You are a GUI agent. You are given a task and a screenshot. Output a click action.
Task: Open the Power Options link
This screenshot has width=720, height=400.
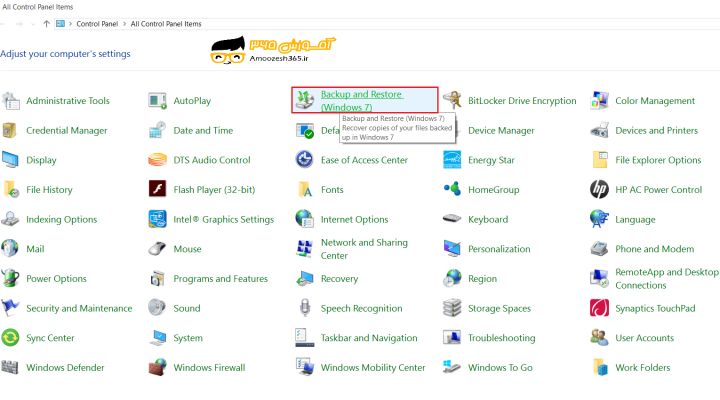56,279
